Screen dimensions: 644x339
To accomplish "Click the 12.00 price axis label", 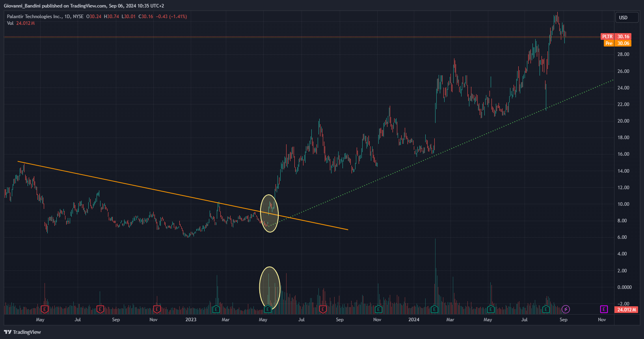I will click(x=623, y=188).
